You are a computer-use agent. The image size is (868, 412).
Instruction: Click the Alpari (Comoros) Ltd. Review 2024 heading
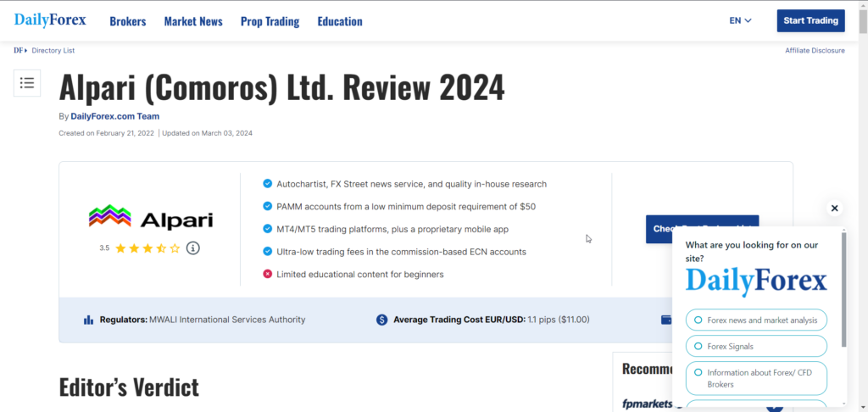click(x=281, y=87)
